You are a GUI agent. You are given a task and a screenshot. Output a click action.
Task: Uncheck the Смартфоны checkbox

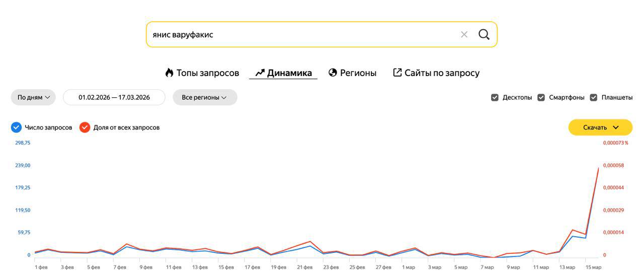(x=541, y=97)
